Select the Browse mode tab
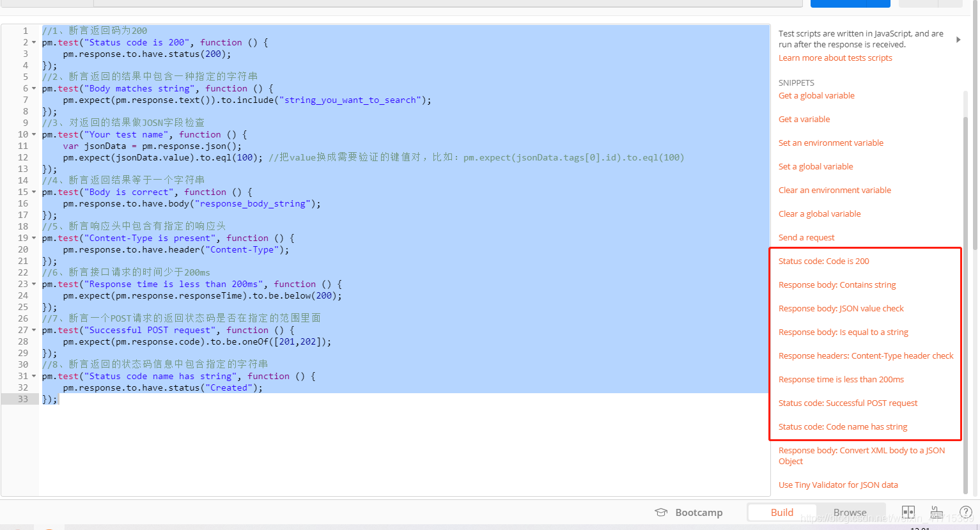 [850, 512]
